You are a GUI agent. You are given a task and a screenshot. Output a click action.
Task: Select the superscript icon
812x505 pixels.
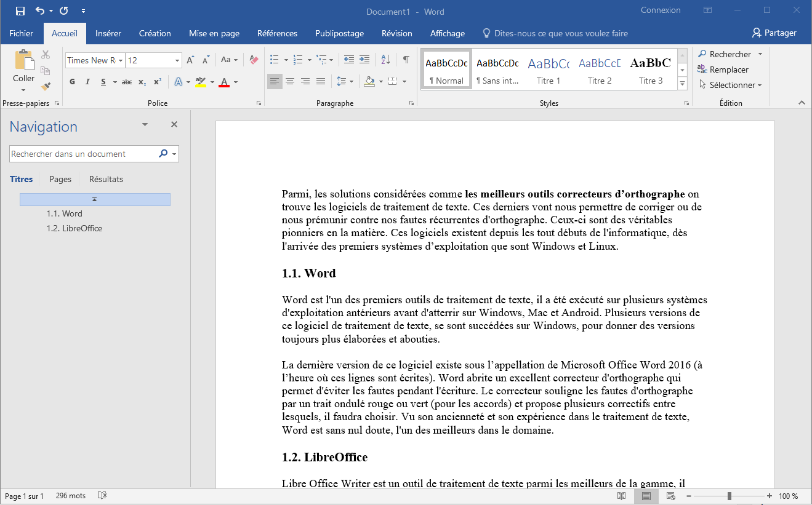point(158,81)
